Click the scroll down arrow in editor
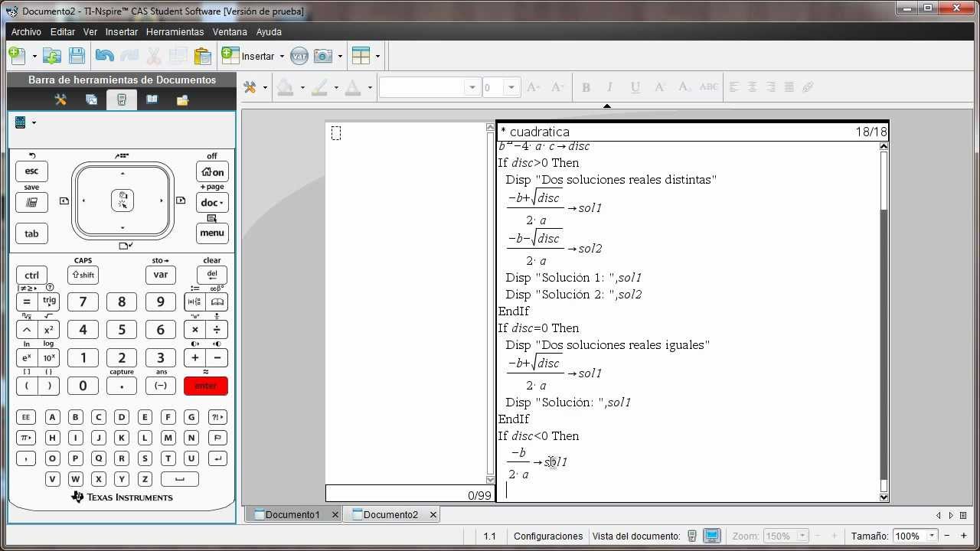 pyautogui.click(x=884, y=497)
